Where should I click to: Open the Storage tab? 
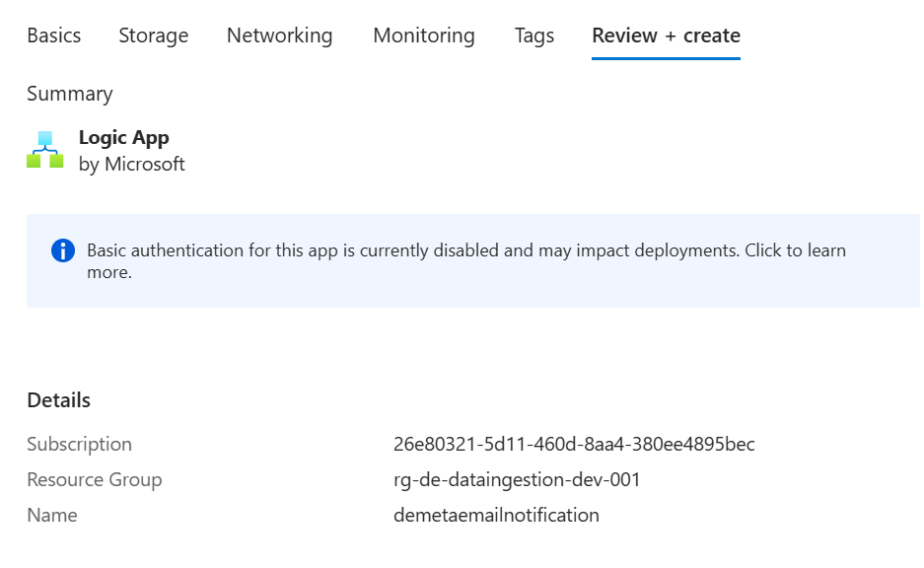[x=153, y=35]
